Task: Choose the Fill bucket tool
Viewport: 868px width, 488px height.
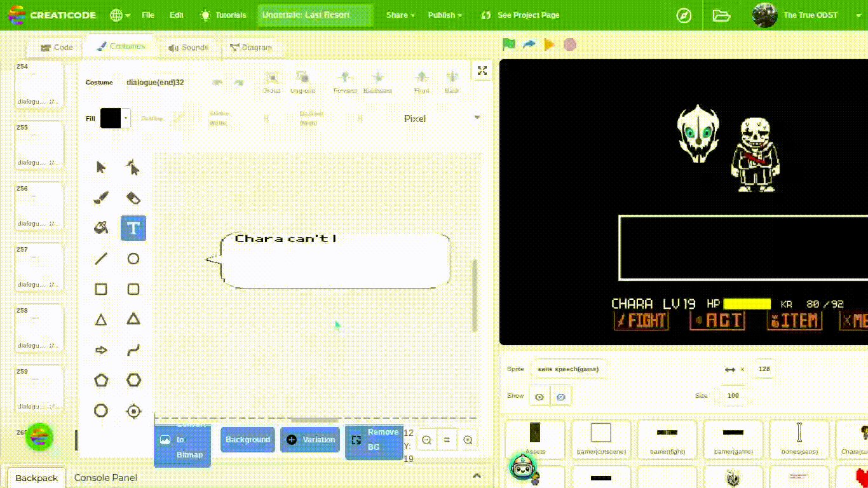Action: [x=101, y=228]
